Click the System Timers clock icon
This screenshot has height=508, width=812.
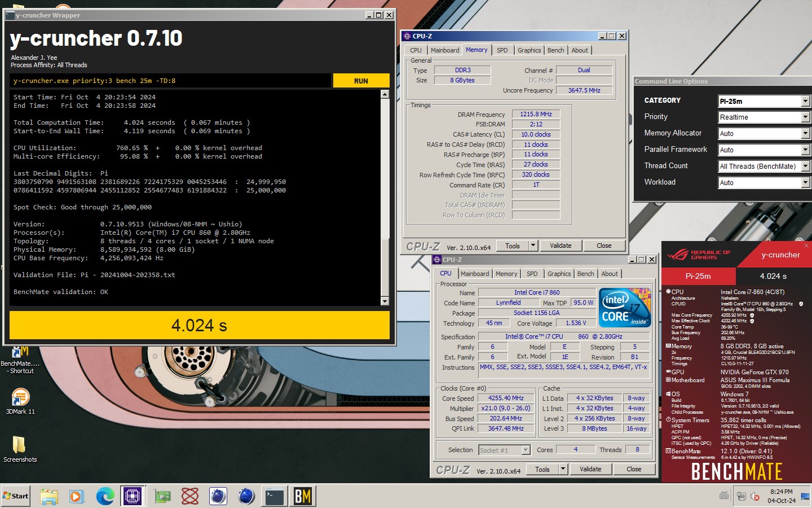pyautogui.click(x=668, y=420)
